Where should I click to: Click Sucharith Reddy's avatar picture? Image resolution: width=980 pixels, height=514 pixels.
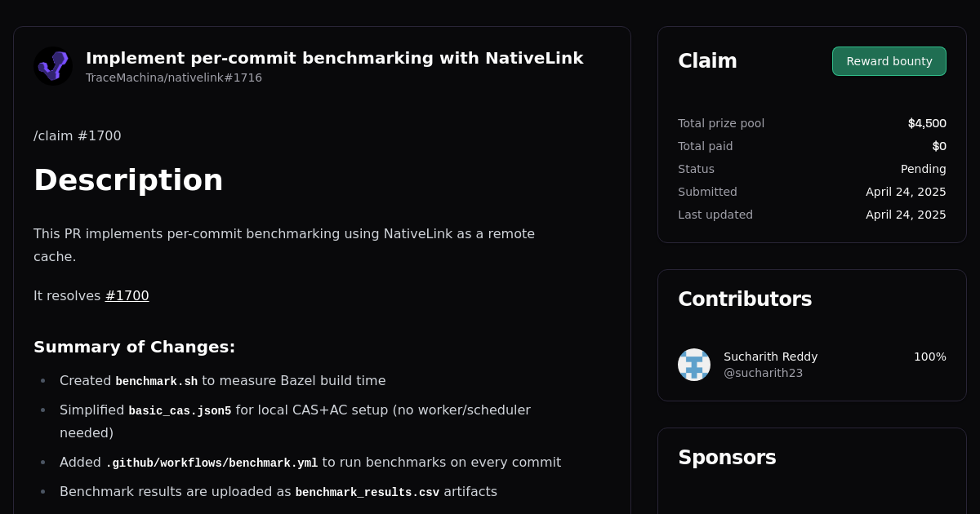pyautogui.click(x=694, y=365)
